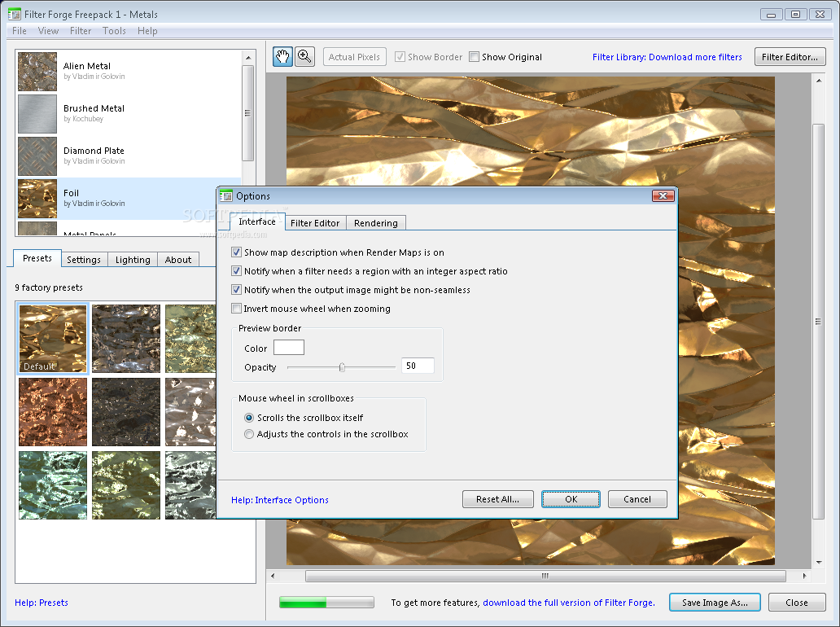Click the main window Close button
Image resolution: width=840 pixels, height=627 pixels.
(x=797, y=602)
